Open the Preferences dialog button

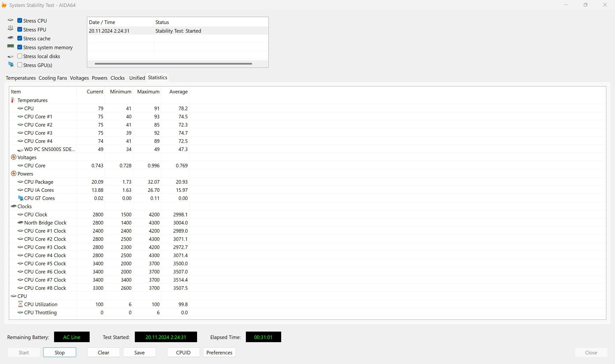coord(219,352)
